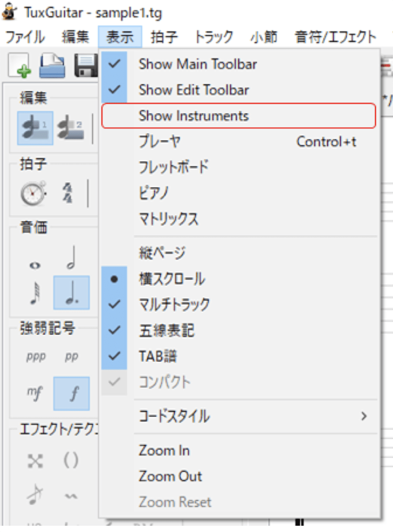Choose Show Instruments from the menu
The image size is (393, 532).
coord(239,116)
